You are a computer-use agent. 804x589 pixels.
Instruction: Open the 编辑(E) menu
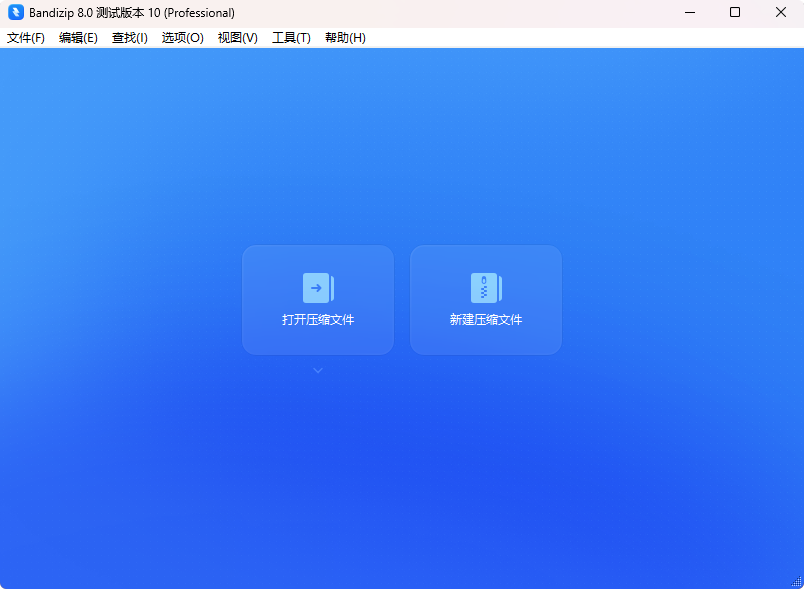(78, 38)
